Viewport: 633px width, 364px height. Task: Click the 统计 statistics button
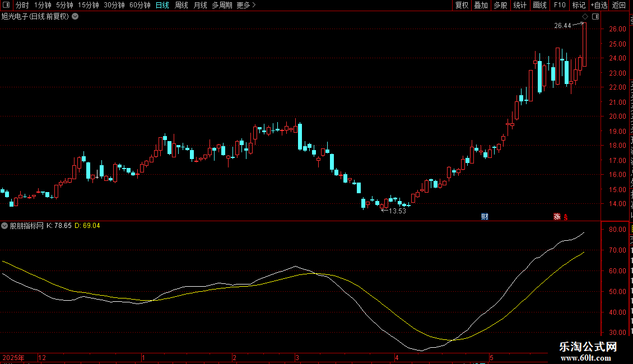pyautogui.click(x=520, y=5)
